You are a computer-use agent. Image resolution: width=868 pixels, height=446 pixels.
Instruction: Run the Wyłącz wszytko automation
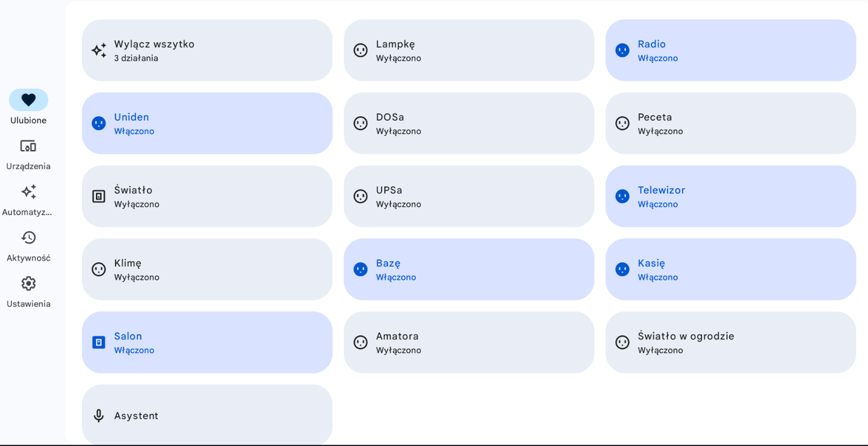pyautogui.click(x=207, y=51)
